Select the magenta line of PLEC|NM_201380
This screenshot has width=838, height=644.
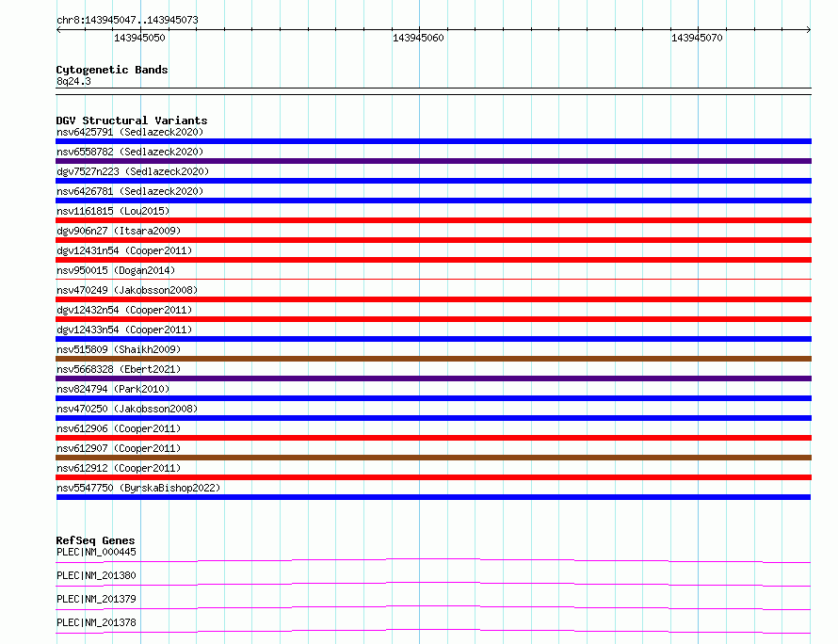(433, 584)
